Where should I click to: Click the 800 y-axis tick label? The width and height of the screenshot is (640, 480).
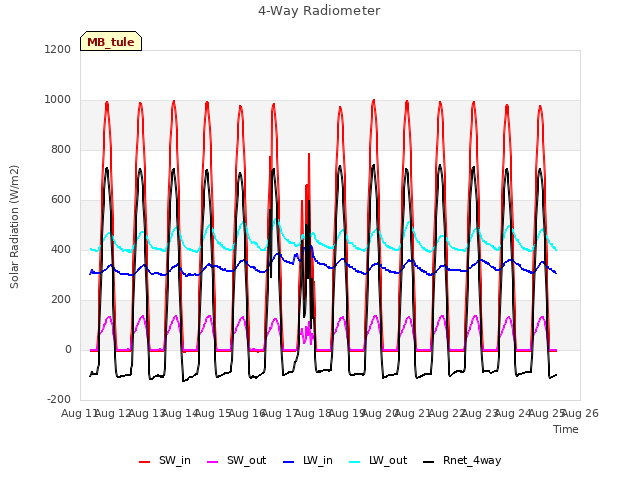pos(61,150)
